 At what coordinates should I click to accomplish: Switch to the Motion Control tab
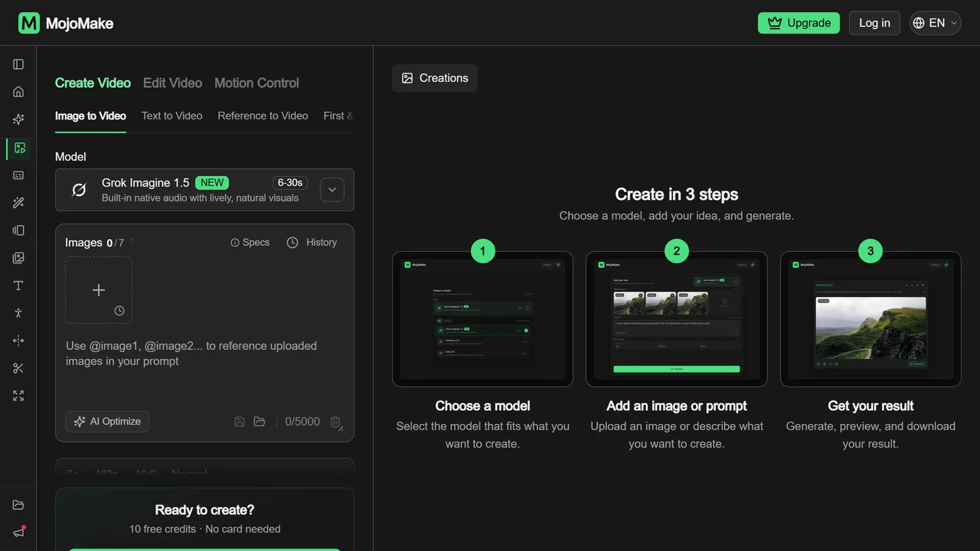256,83
